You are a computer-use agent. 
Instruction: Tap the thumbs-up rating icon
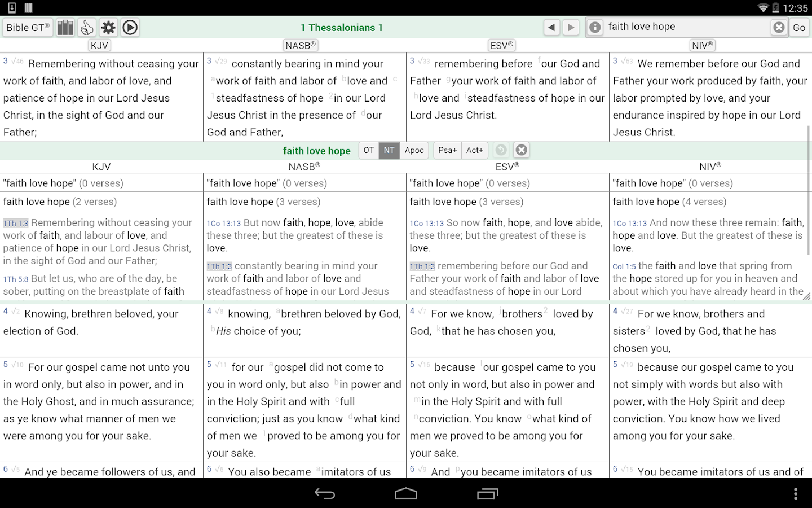[x=87, y=27]
